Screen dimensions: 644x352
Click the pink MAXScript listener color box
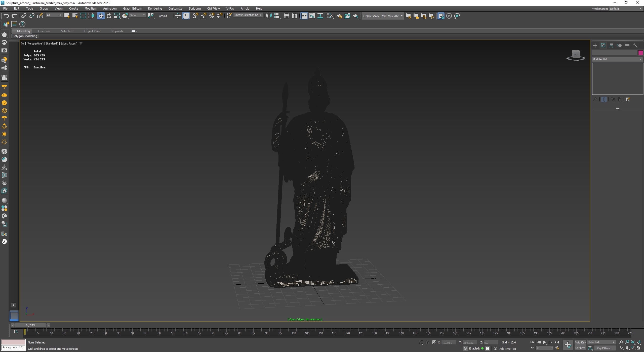point(13,342)
